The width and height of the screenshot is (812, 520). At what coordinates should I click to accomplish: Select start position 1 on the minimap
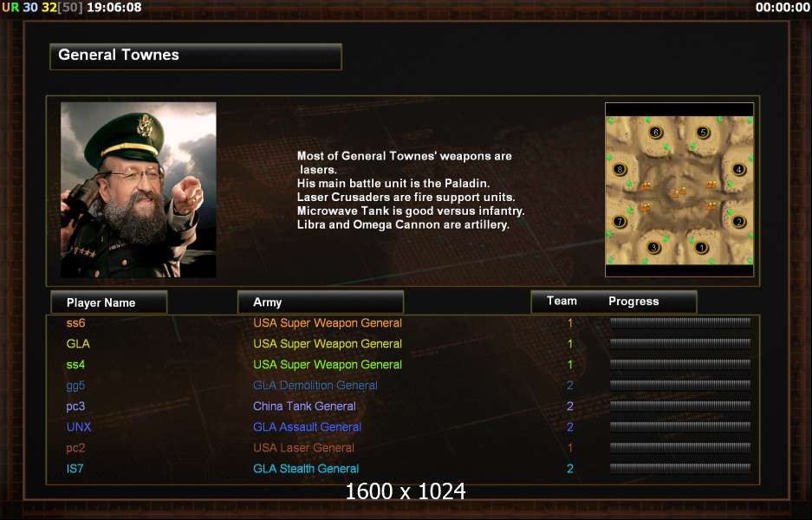tap(702, 247)
